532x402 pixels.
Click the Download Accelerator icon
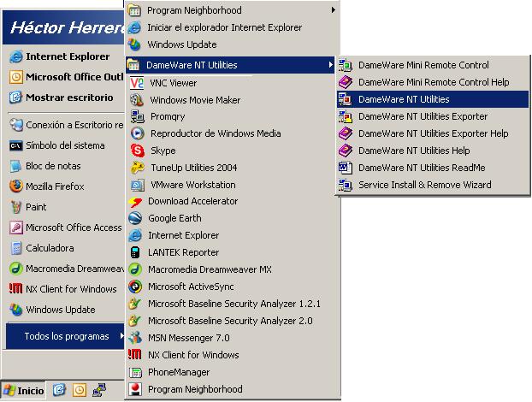click(x=135, y=202)
